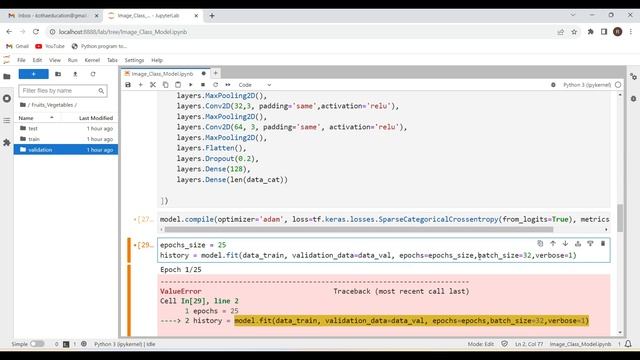Open Extension Manager puzzle icon
Viewport: 640px width, 360px height.
(x=7, y=142)
